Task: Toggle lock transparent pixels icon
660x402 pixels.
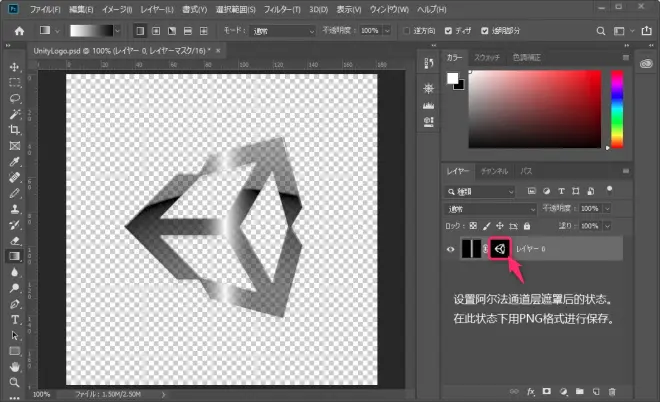Action: [x=473, y=226]
